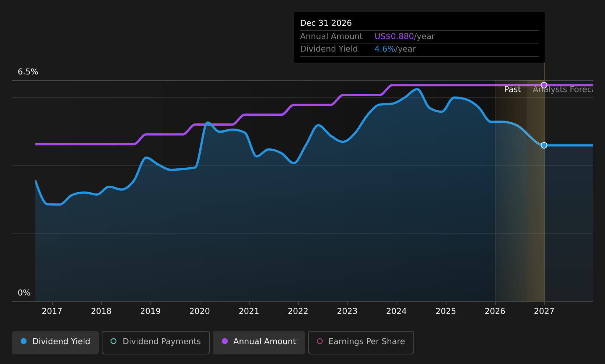Click the purple Annual Amount data point marker
This screenshot has width=605, height=364.
pyautogui.click(x=544, y=85)
